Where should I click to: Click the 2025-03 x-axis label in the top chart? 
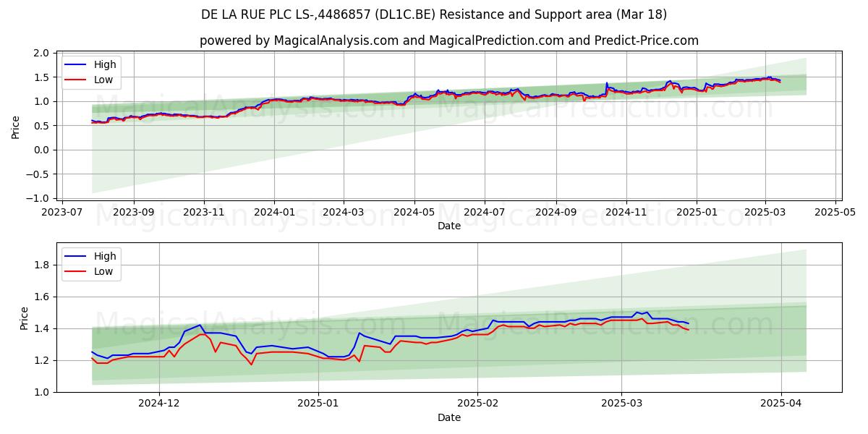(765, 213)
